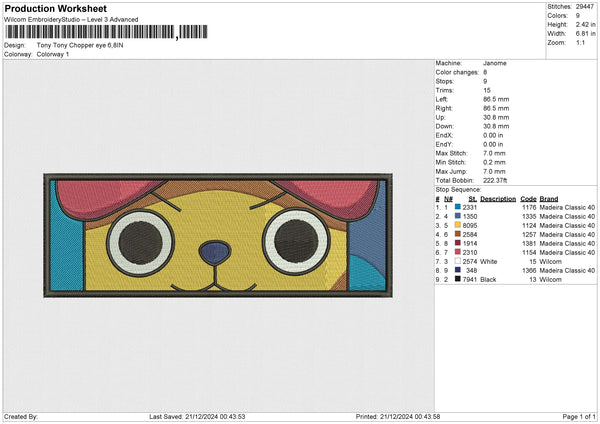Click the magenta swatch for stop 5

click(458, 242)
